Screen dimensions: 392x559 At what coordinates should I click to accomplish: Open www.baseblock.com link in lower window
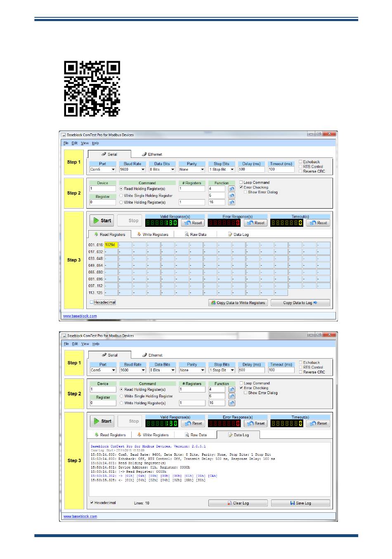pyautogui.click(x=80, y=516)
